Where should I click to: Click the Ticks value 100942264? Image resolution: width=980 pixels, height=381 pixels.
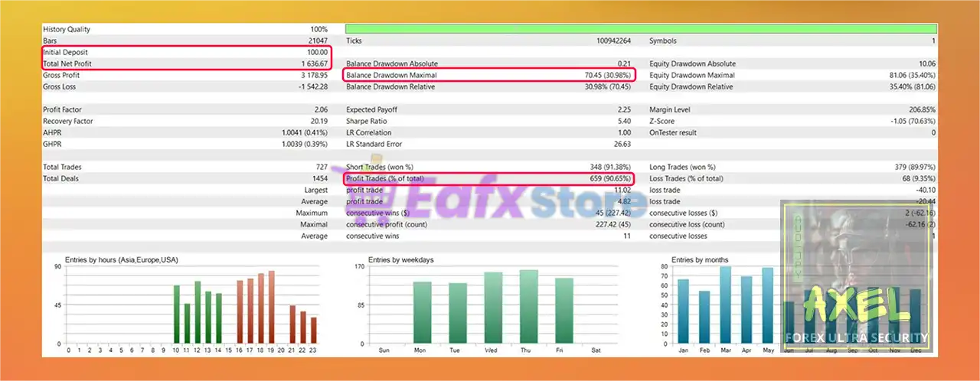point(613,41)
